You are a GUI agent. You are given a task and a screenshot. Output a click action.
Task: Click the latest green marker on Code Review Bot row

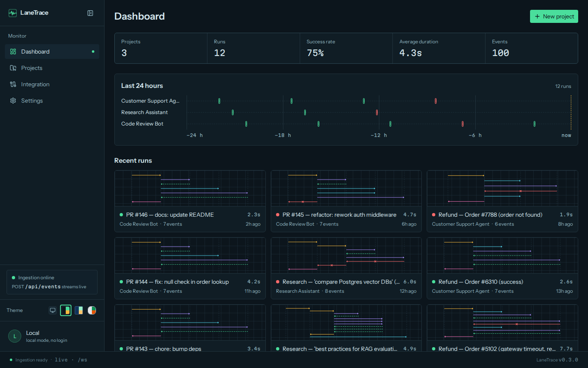(535, 124)
